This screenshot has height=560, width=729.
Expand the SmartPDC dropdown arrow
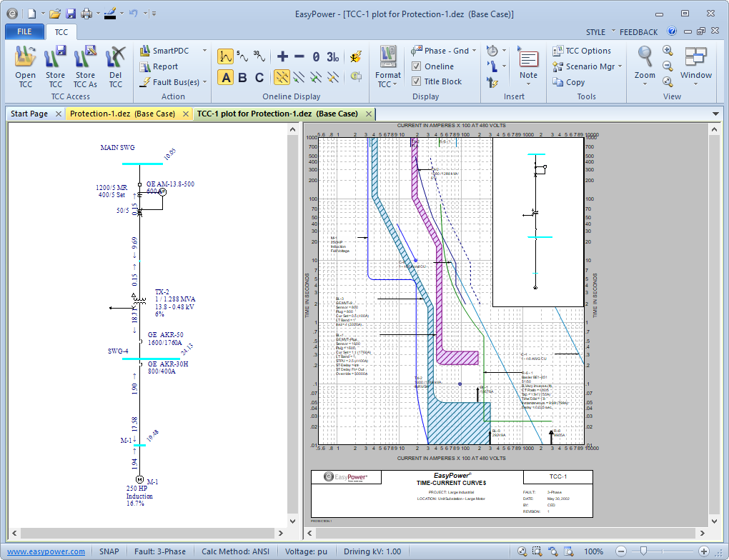click(x=204, y=51)
